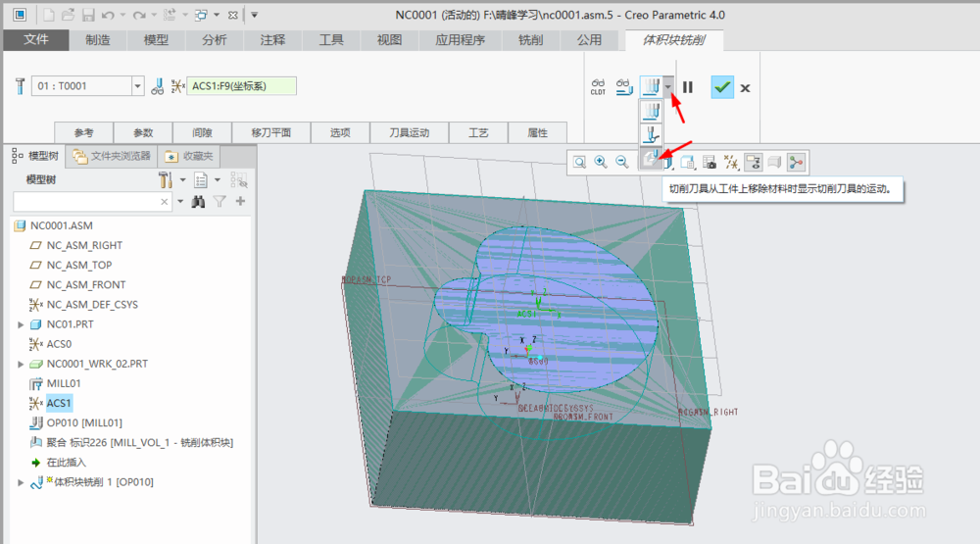The width and height of the screenshot is (980, 544).
Task: Expand the NC0001_WRK_02.PRT tree node
Action: [21, 364]
